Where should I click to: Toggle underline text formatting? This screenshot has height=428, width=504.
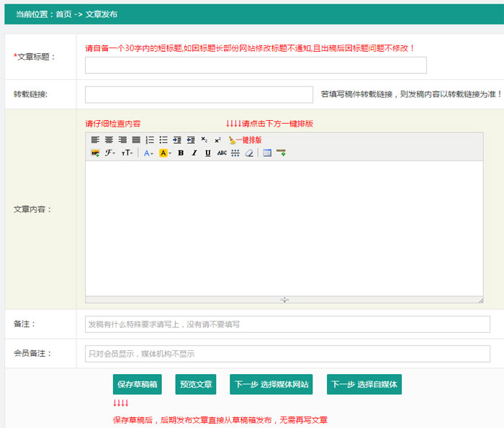pyautogui.click(x=208, y=153)
